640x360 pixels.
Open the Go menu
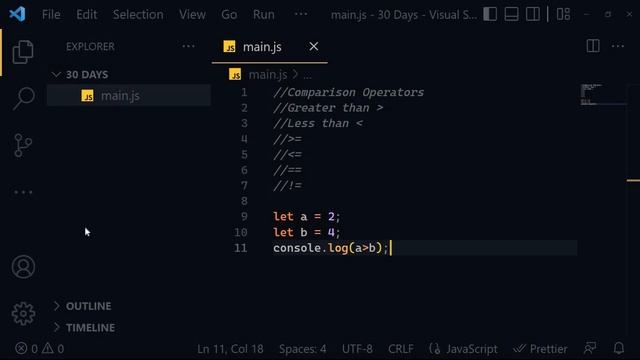click(x=229, y=15)
